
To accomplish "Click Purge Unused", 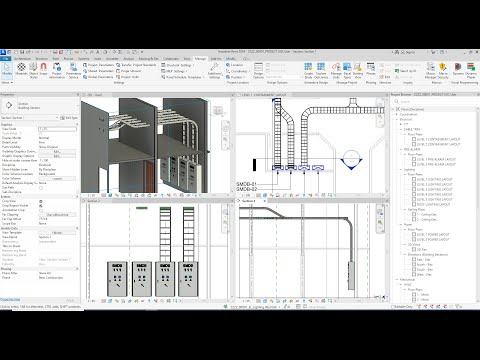I will click(129, 71).
